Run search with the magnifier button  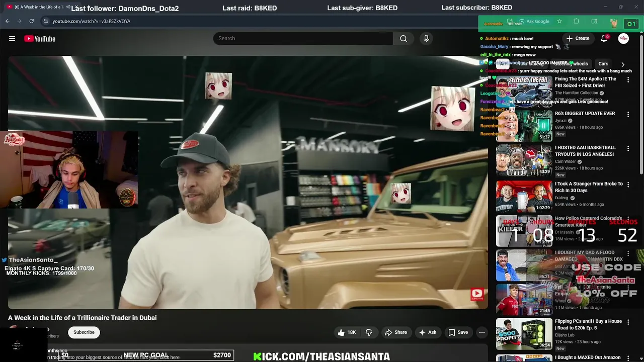tap(404, 39)
